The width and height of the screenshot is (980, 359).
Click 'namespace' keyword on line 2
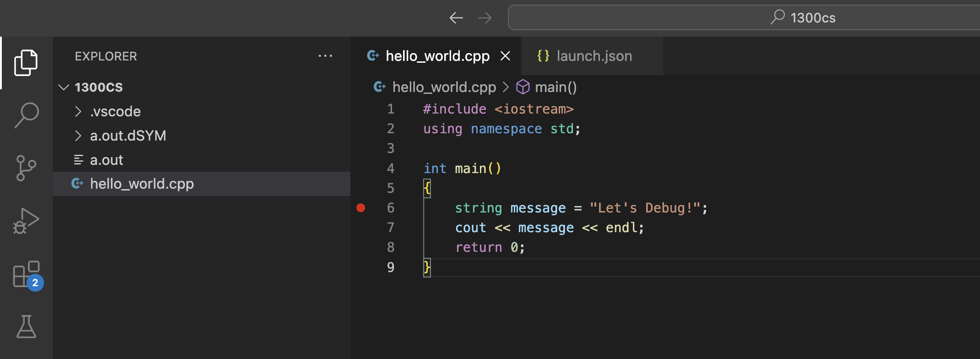[x=506, y=129]
